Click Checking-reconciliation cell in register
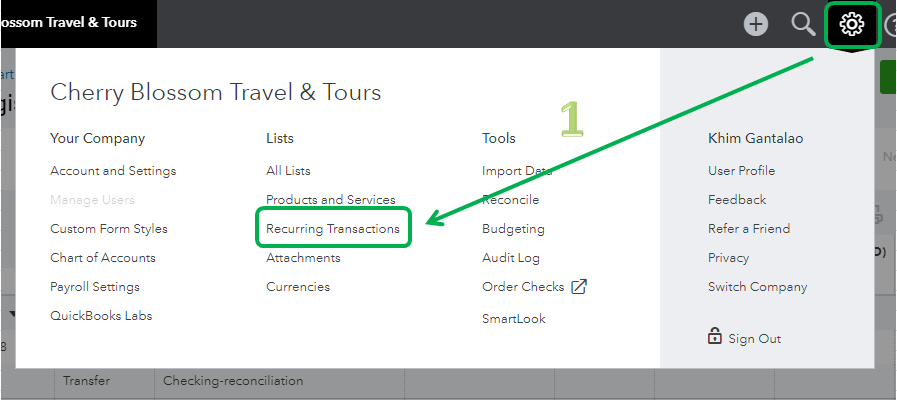 233,381
